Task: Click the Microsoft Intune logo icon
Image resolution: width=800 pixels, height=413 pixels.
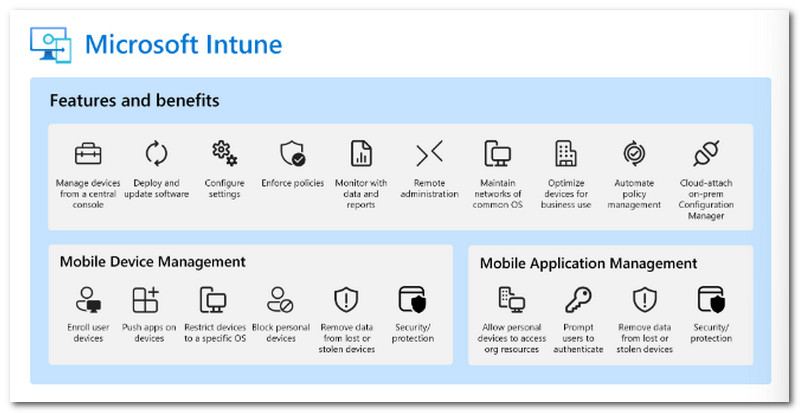Action: point(51,45)
